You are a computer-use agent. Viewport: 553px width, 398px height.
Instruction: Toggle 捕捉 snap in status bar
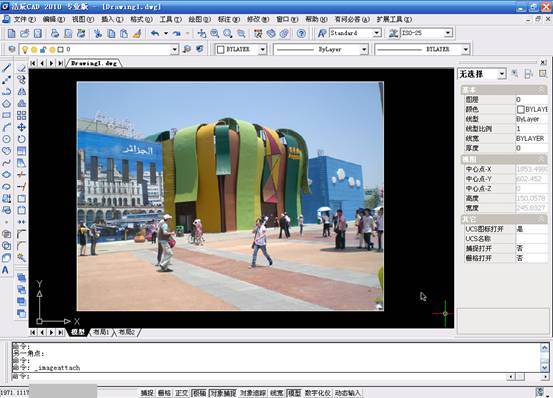tap(147, 393)
